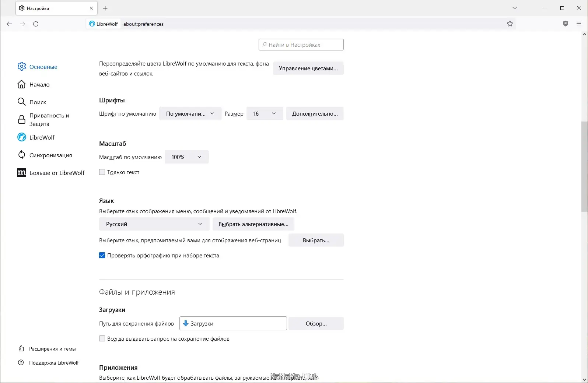Click the Mozilla icon beside Больше от LibreWolf
Viewport: 588px width, 383px height.
click(x=22, y=173)
